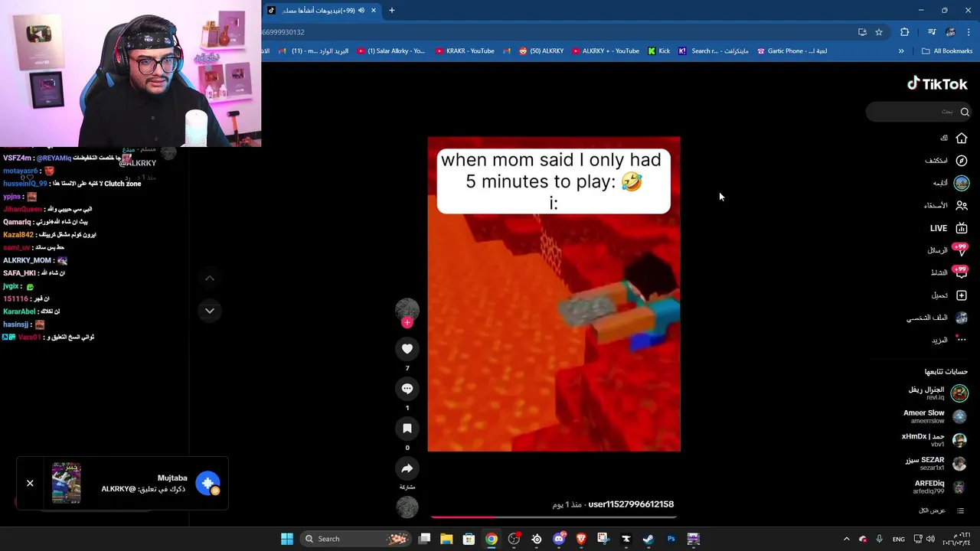Go to previous video with up arrow
The width and height of the screenshot is (980, 551).
point(210,278)
